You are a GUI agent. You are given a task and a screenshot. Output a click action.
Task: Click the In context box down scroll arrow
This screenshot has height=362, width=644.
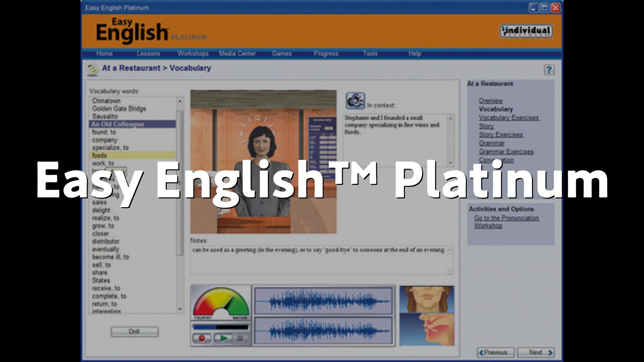pos(450,163)
